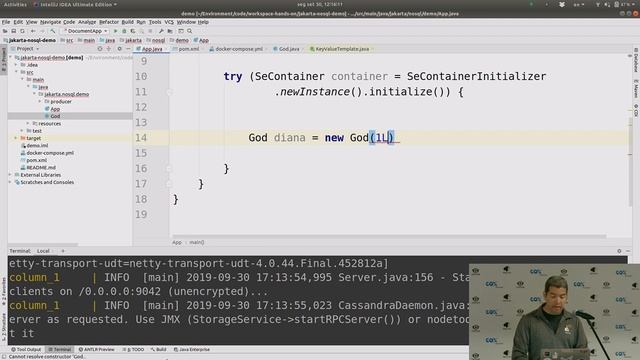Click the main() breadcrumb below editor
Screen dimensions: 640x360
coord(196,242)
